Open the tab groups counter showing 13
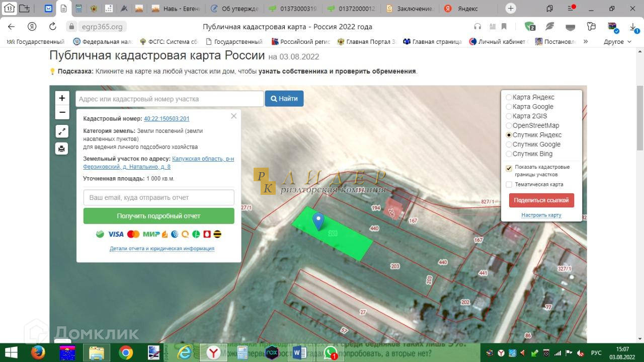 (10, 9)
